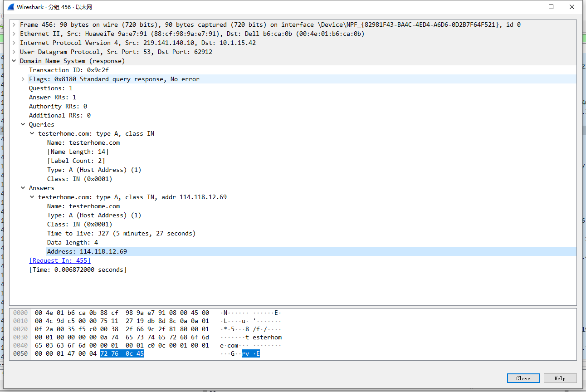
Task: Click the Help button
Action: point(560,378)
